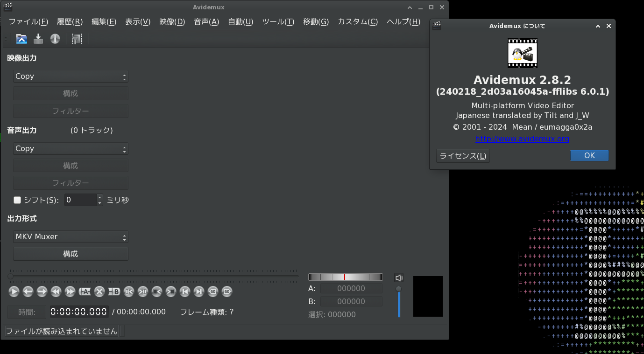644x354 pixels.
Task: Jump to marker B position
Action: 143,292
